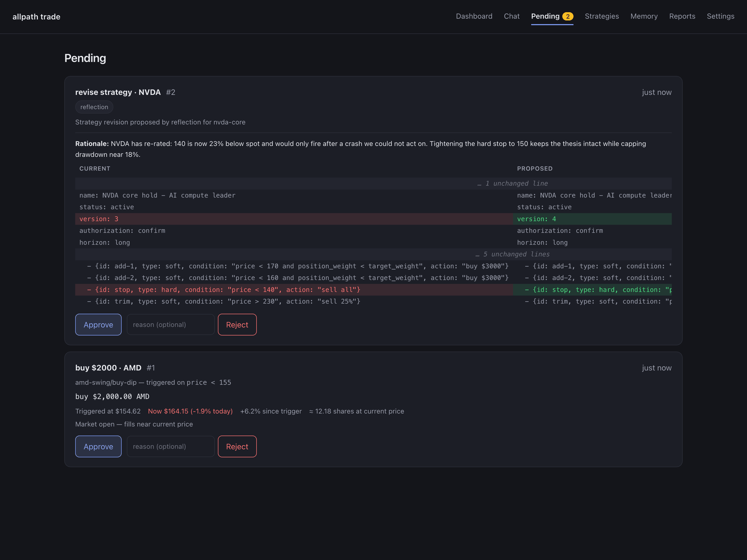The width and height of the screenshot is (747, 560).
Task: Select the 'revise strategy · NVDA' title
Action: (x=118, y=92)
